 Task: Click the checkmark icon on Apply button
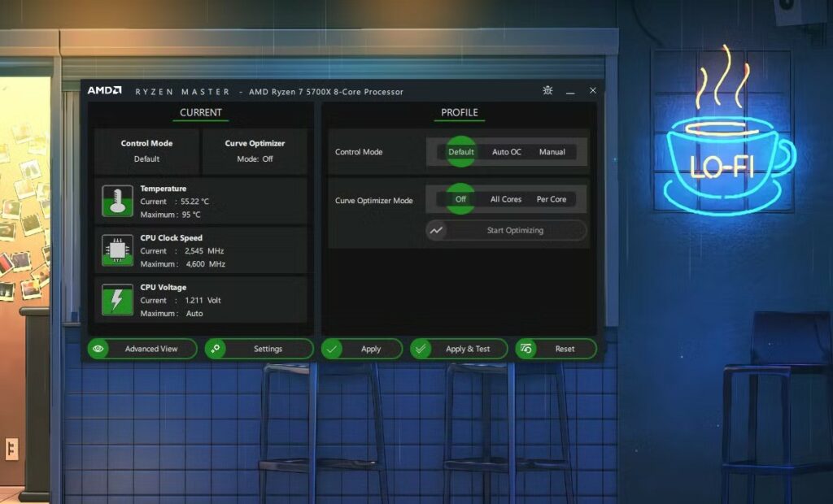click(332, 349)
